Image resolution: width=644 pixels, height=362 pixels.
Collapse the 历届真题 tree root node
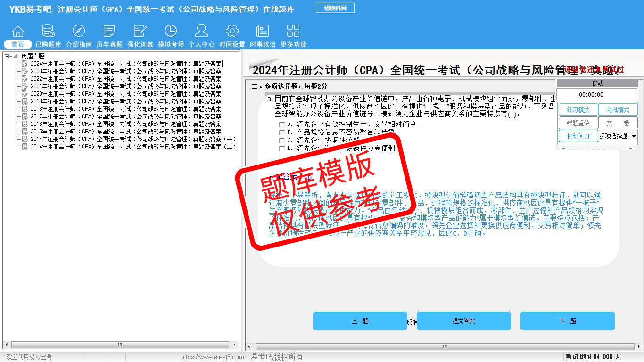click(x=7, y=56)
